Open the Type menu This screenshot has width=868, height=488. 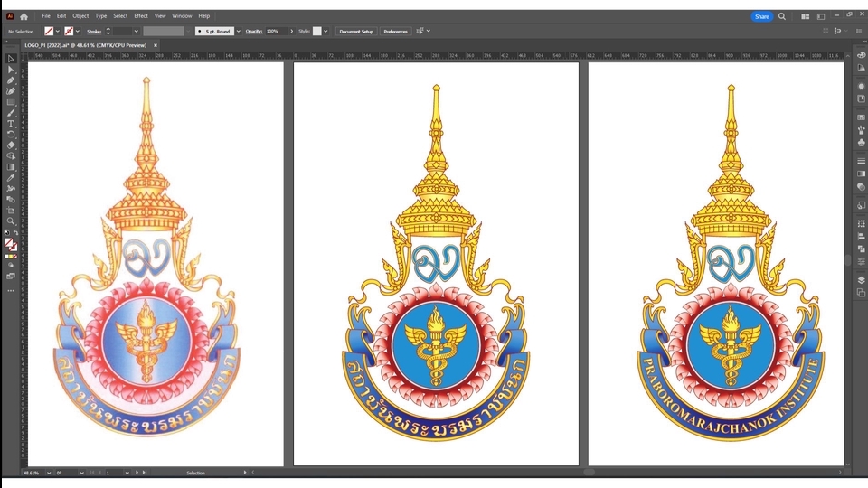pyautogui.click(x=100, y=16)
